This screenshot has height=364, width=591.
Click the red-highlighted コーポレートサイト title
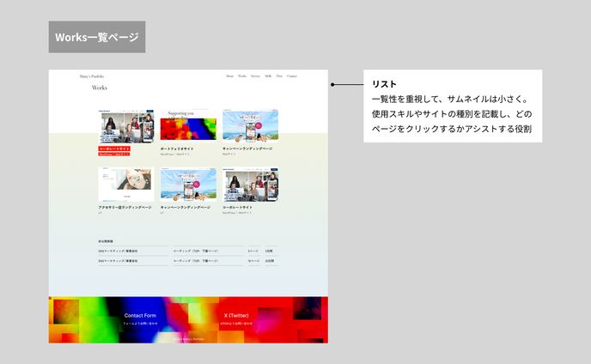click(x=114, y=149)
